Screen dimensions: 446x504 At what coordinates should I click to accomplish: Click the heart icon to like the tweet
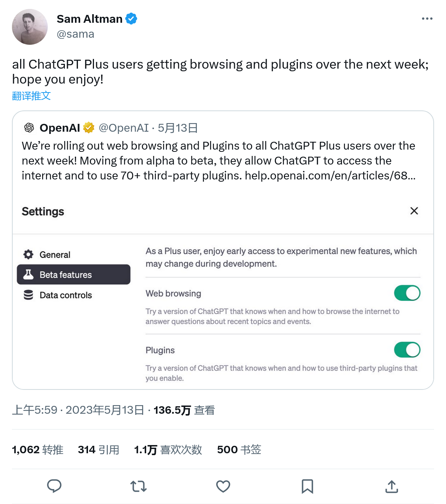point(223,486)
